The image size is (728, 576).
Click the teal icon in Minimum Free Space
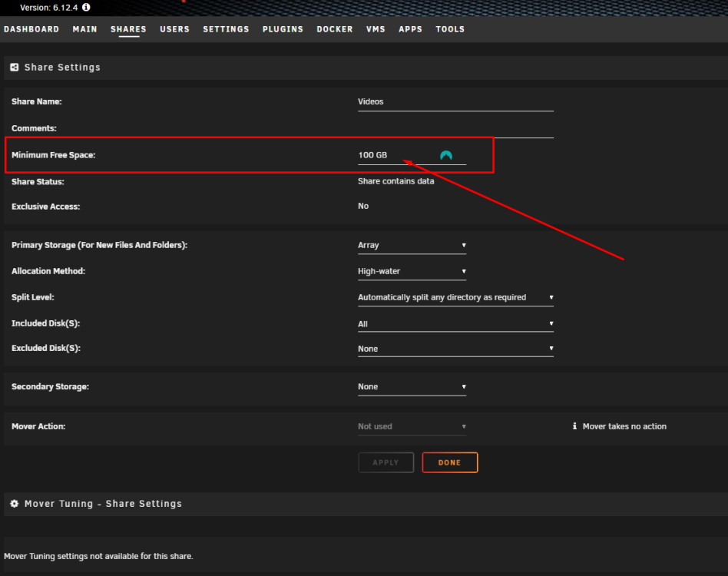[446, 155]
